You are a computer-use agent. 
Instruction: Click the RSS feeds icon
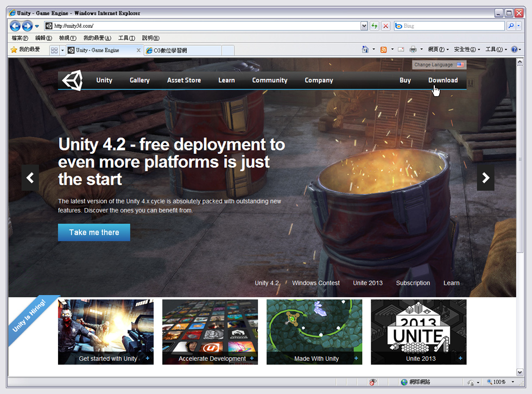pos(384,49)
